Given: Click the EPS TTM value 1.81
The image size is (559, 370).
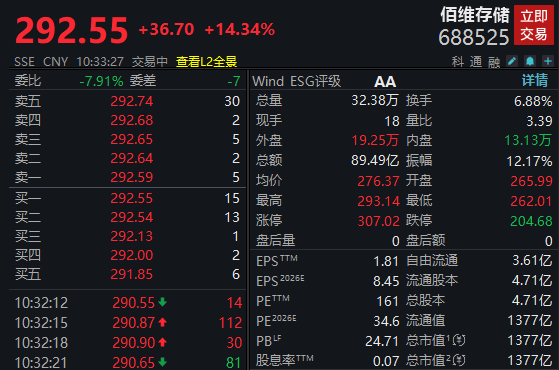Looking at the screenshot, I should tap(386, 261).
